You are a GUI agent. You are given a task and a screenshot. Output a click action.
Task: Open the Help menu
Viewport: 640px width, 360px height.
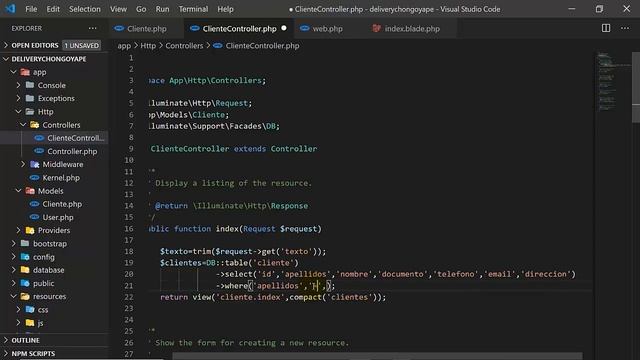point(225,9)
